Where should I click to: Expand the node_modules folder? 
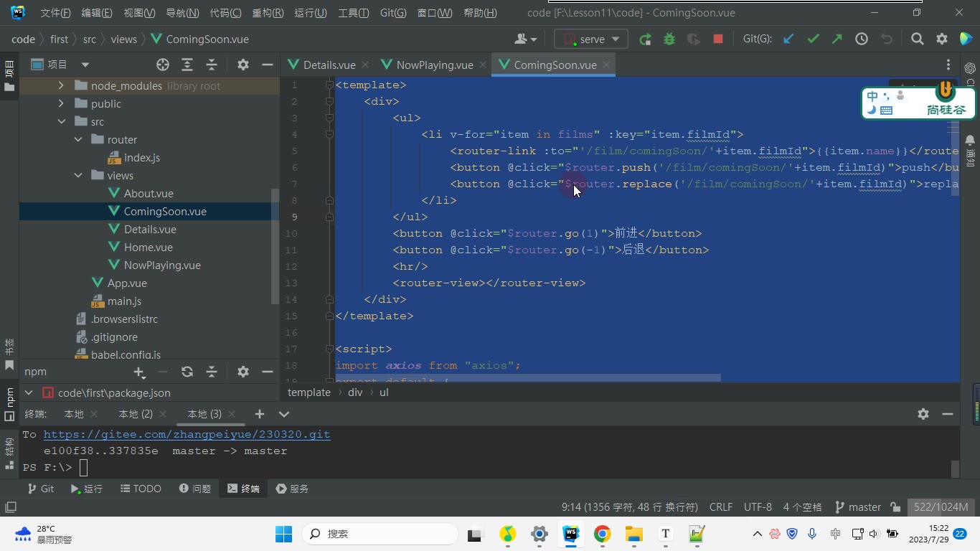[61, 86]
